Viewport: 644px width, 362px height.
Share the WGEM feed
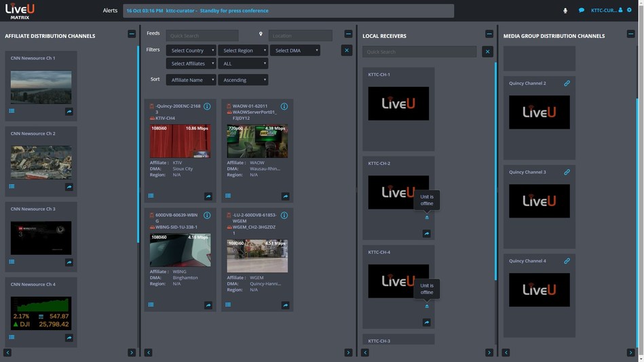(x=286, y=305)
